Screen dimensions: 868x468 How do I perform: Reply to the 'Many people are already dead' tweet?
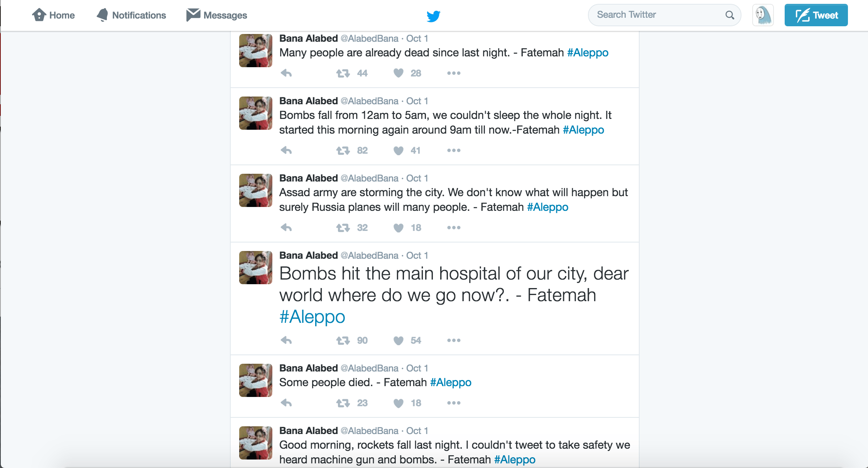pyautogui.click(x=286, y=73)
